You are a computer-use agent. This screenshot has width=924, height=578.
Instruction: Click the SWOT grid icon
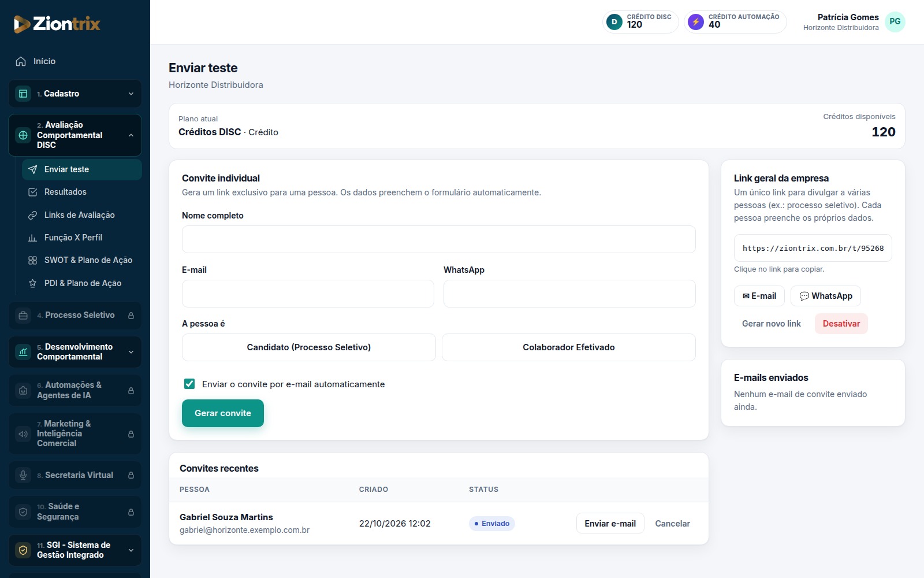pyautogui.click(x=33, y=260)
